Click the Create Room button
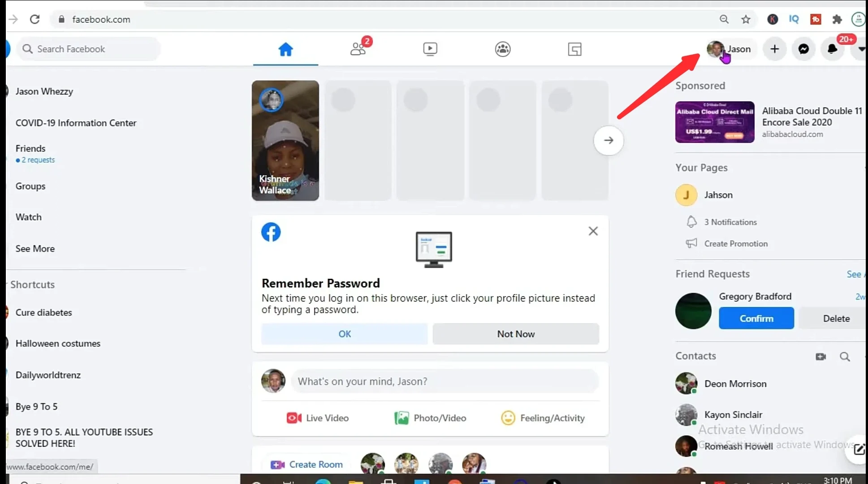Viewport: 868px width, 484px height. [307, 465]
